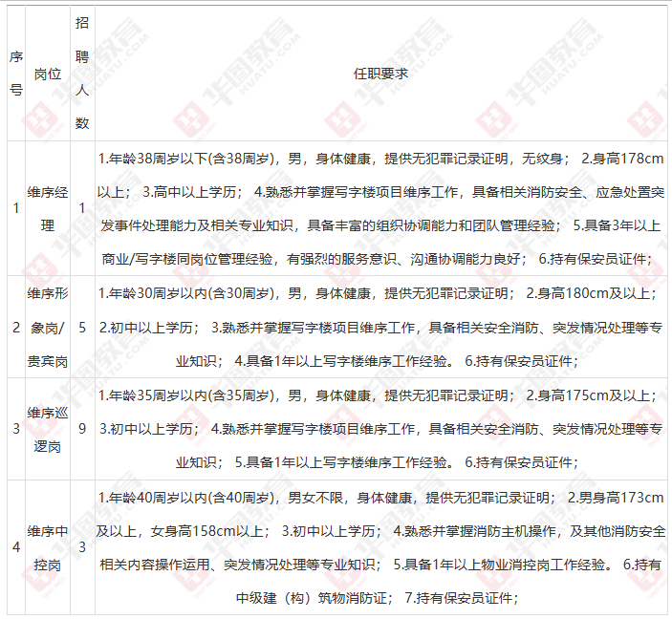Click recruit count 5 for 维序形象岗
The width and height of the screenshot is (672, 619).
(x=82, y=328)
